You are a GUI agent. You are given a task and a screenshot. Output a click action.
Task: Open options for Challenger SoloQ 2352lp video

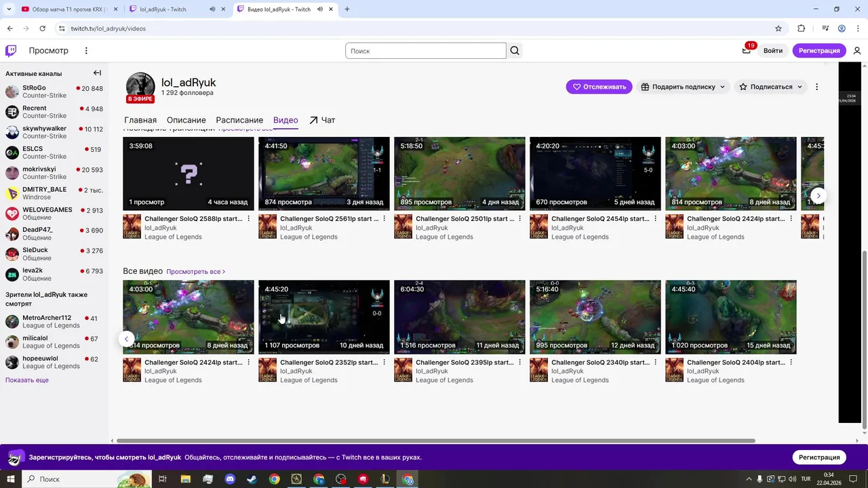coord(384,363)
